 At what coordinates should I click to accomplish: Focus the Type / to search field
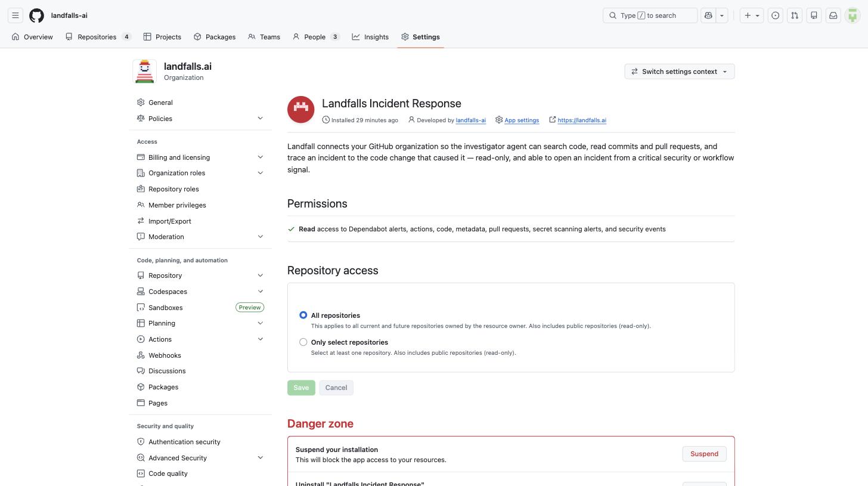tap(650, 16)
